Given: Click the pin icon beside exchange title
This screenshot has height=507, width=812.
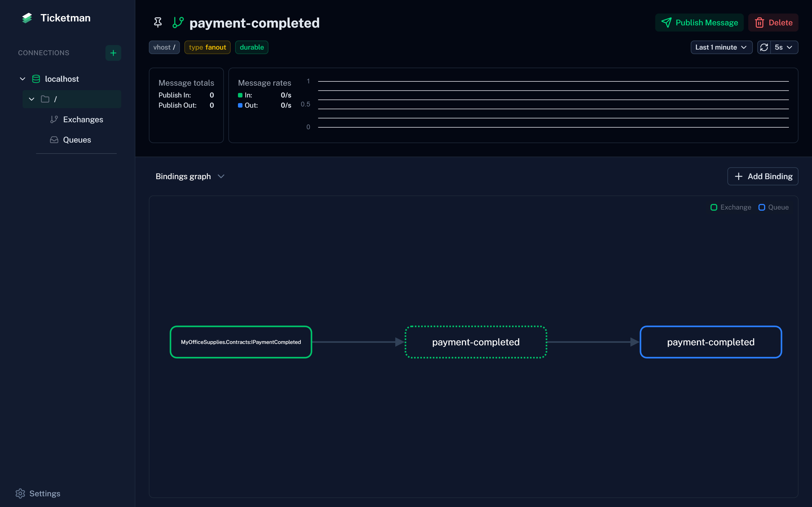Looking at the screenshot, I should pyautogui.click(x=158, y=23).
